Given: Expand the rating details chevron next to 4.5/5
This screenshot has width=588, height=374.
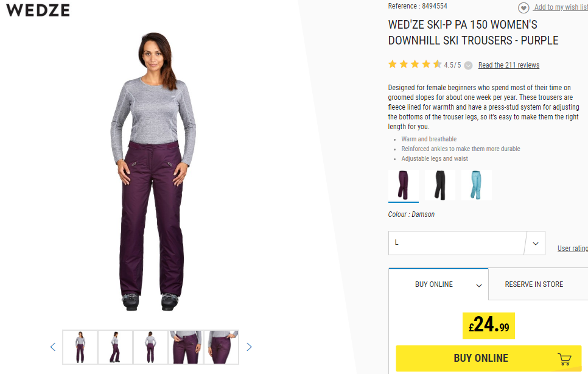Looking at the screenshot, I should pyautogui.click(x=468, y=66).
